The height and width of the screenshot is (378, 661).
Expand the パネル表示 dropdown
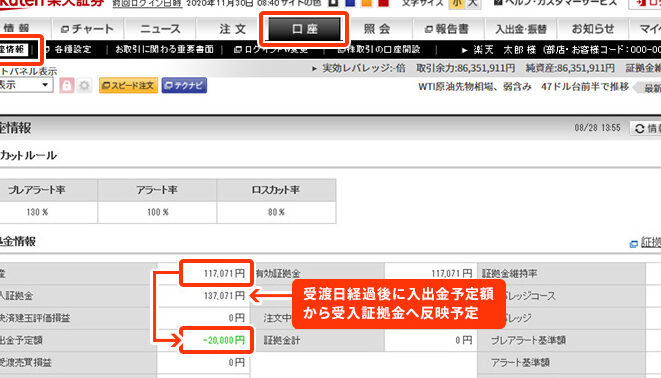(25, 85)
